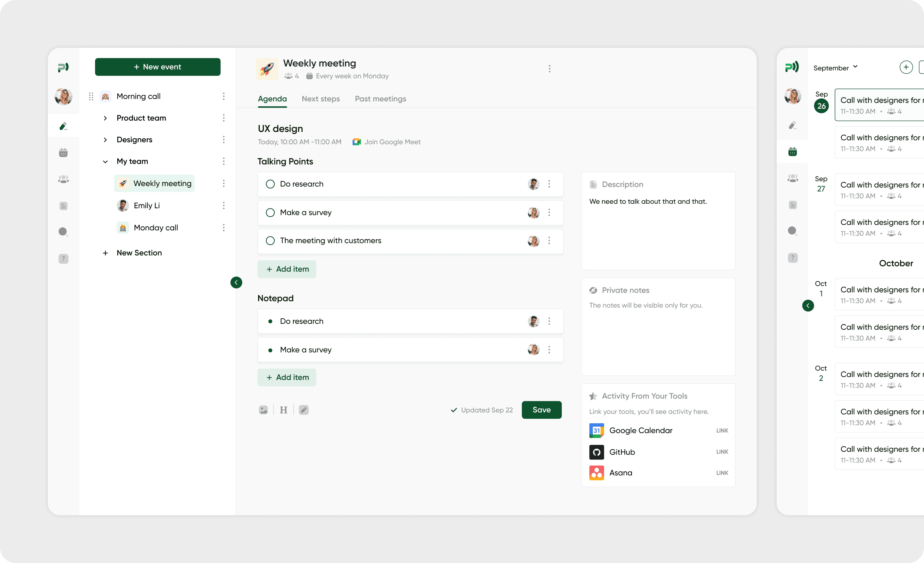
Task: Click the New event button
Action: 157,67
